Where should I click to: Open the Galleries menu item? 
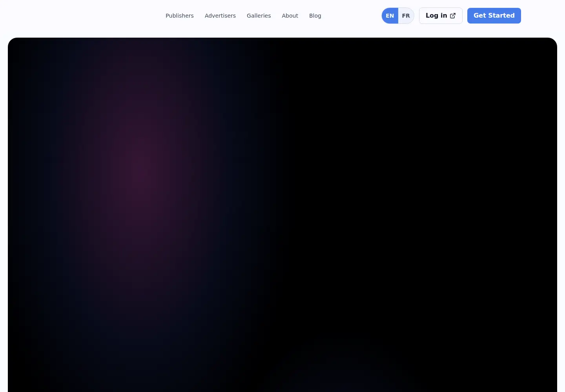tap(259, 16)
